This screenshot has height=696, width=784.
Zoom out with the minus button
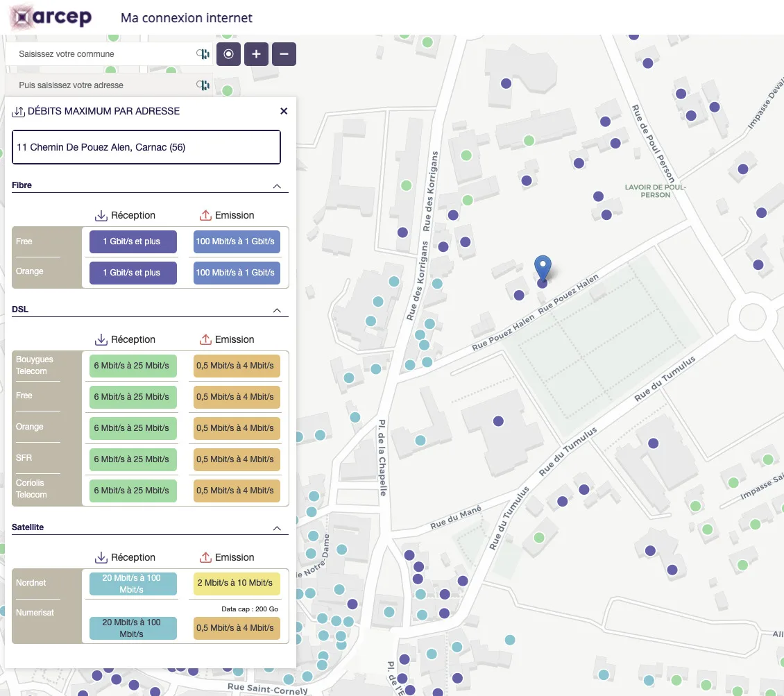[284, 54]
